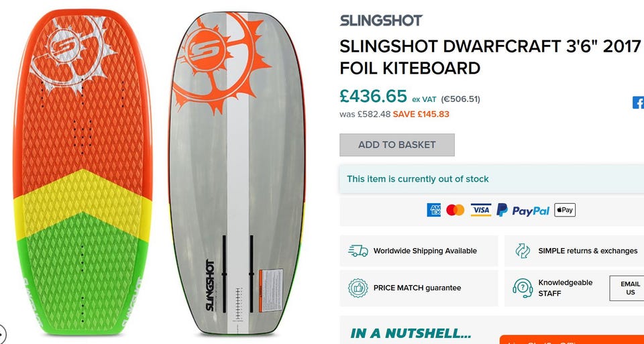The image size is (644, 344).
Task: Click the price match thumbs-up badge icon
Action: pyautogui.click(x=358, y=288)
